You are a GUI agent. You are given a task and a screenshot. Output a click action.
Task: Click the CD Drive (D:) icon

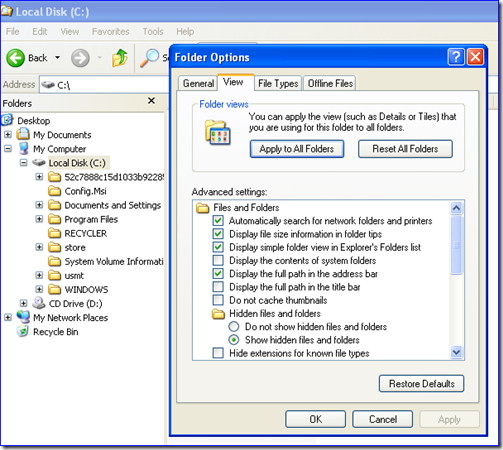click(39, 303)
